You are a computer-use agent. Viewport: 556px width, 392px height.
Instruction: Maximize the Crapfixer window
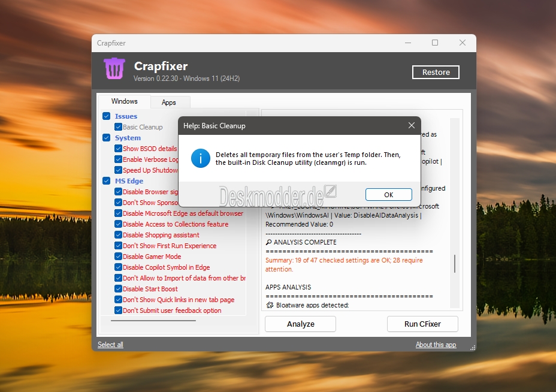(x=435, y=43)
